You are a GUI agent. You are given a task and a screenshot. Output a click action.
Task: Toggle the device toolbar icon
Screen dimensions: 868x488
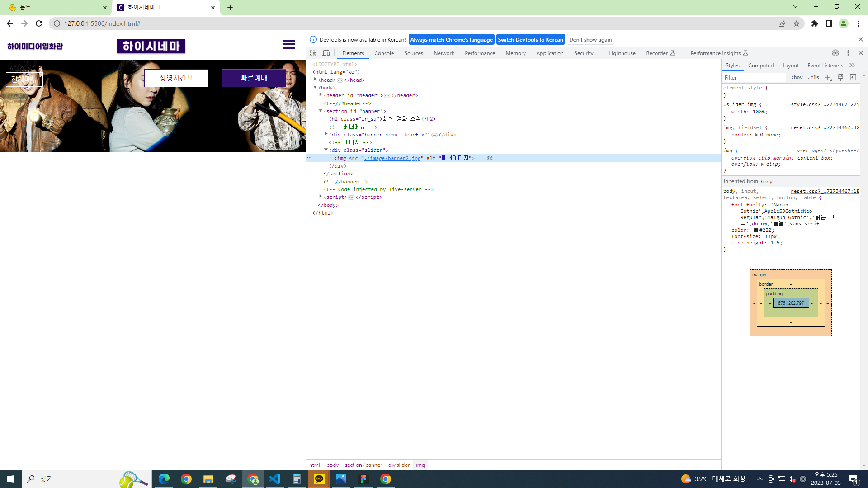[326, 53]
